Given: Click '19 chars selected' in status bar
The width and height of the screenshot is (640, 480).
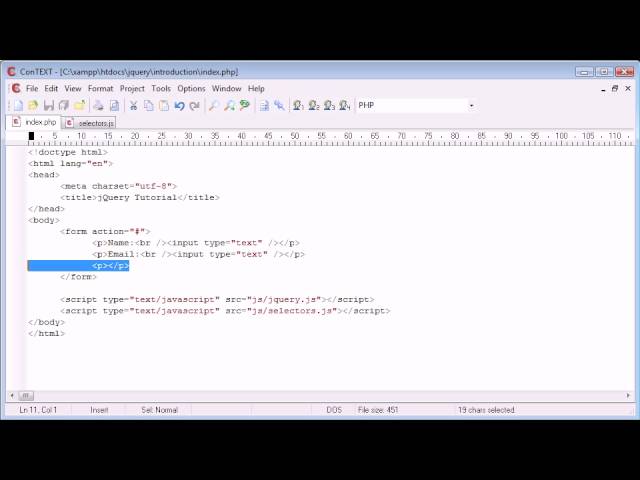Looking at the screenshot, I should [486, 410].
